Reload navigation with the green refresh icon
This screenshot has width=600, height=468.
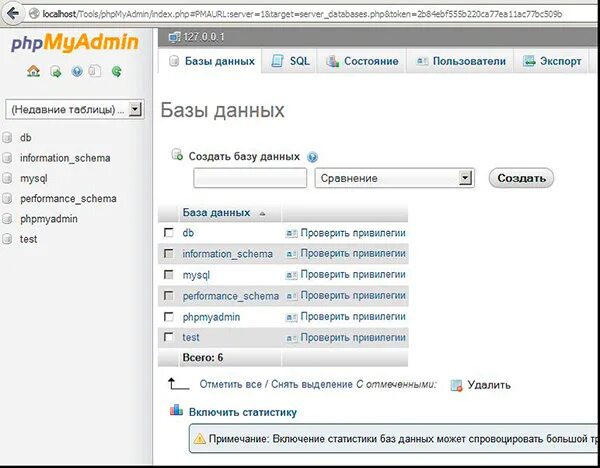click(x=117, y=72)
